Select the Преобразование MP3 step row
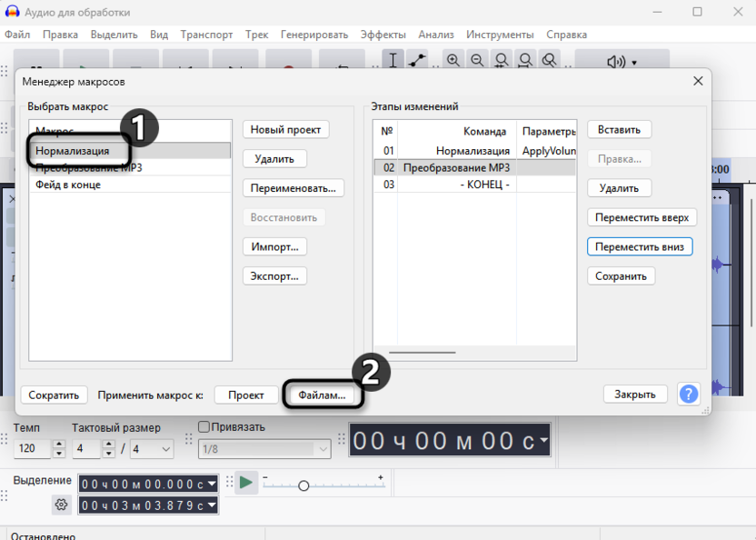Viewport: 756px width, 540px height. point(456,167)
